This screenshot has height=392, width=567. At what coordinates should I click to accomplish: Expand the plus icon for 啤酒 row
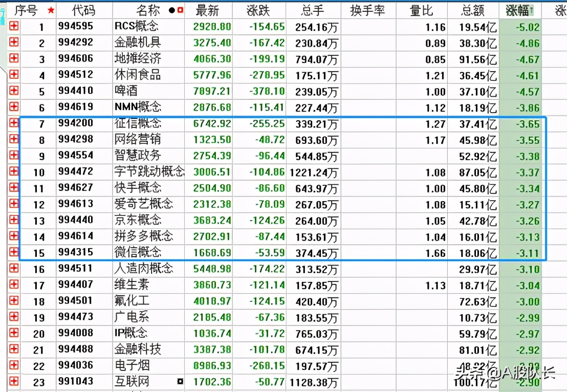click(14, 91)
